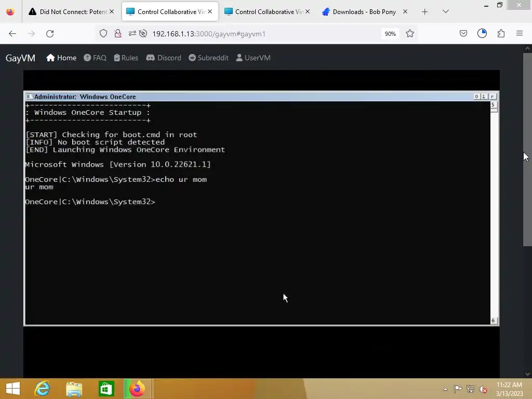Close the Did Not Connect tab
532x399 pixels.
pos(112,11)
